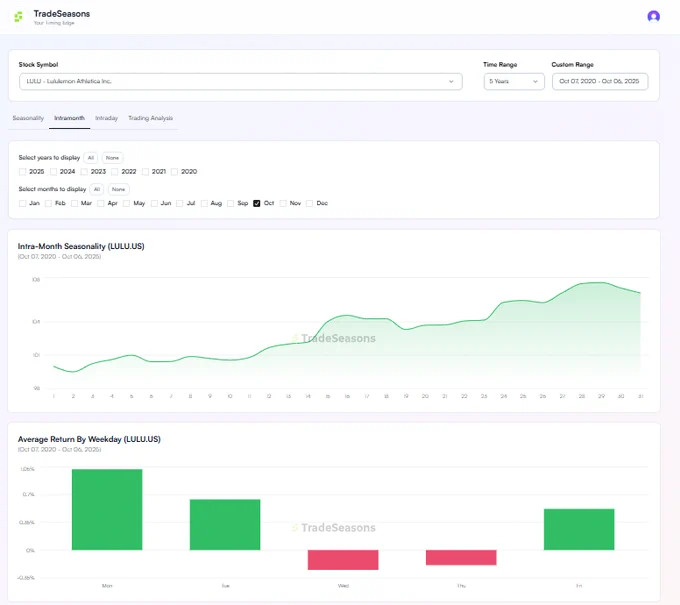Open the user profile avatar menu
Viewport: 680px width, 605px height.
point(653,16)
